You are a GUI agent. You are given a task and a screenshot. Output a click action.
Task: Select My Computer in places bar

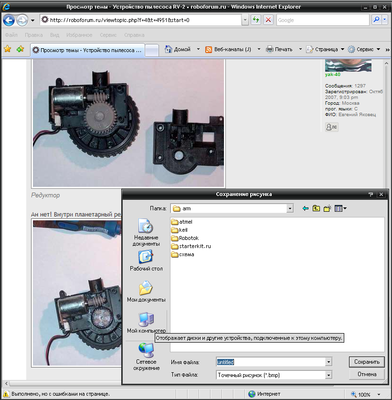146,323
